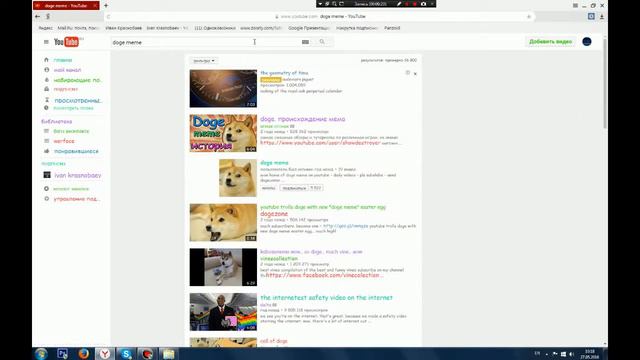Open the Google Презентации bookmark

(309, 28)
